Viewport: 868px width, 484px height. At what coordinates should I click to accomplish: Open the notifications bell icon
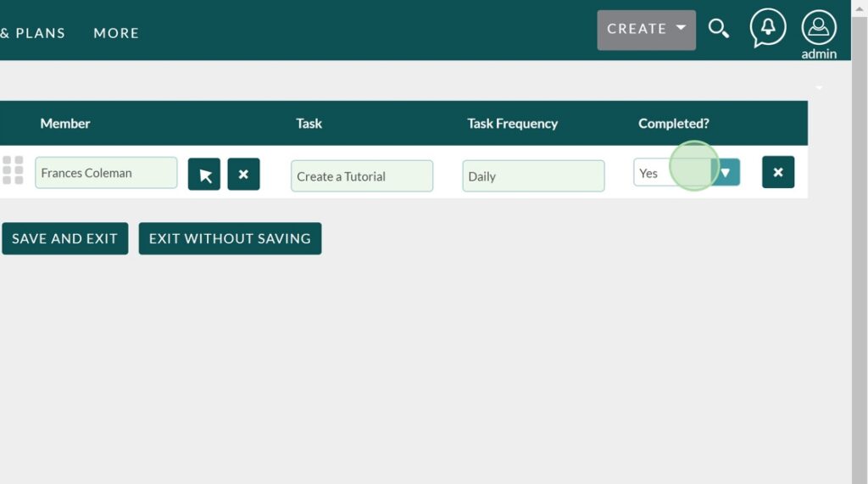[x=767, y=29]
